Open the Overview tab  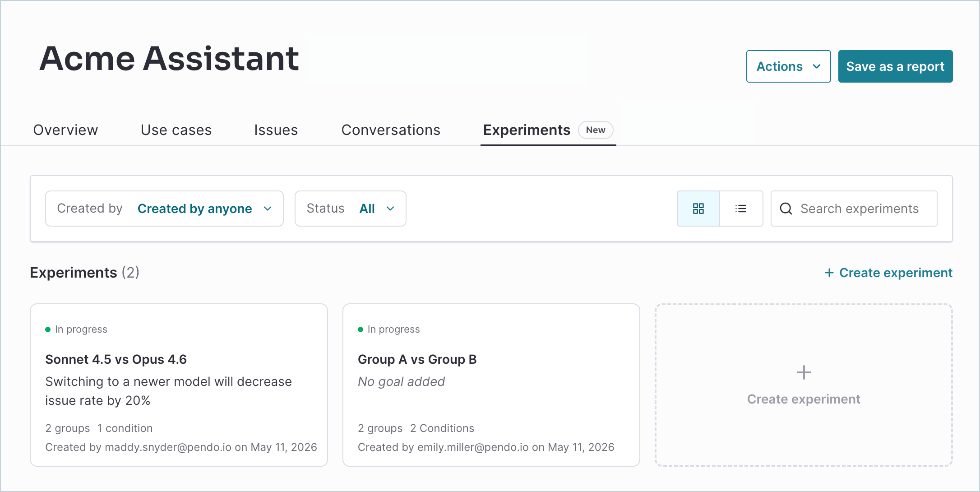point(65,130)
